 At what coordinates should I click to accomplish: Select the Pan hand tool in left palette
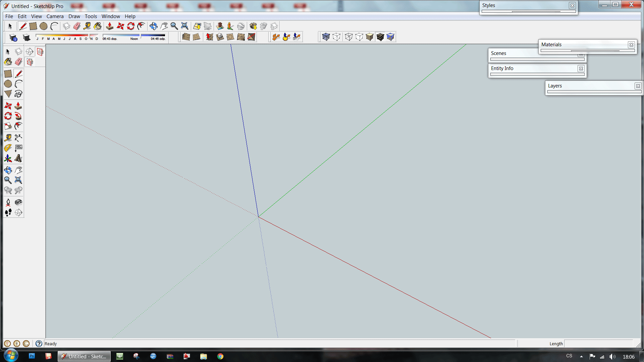(18, 170)
